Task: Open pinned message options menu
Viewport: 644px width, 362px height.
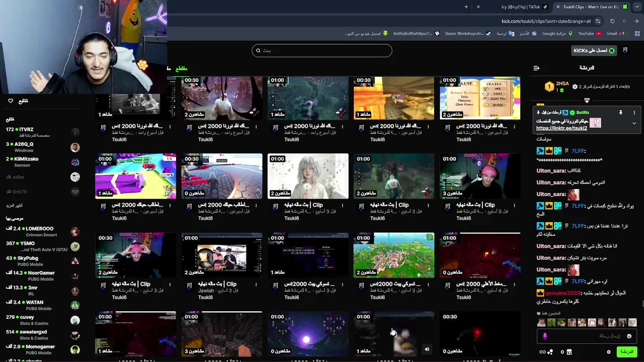Action: [x=634, y=113]
